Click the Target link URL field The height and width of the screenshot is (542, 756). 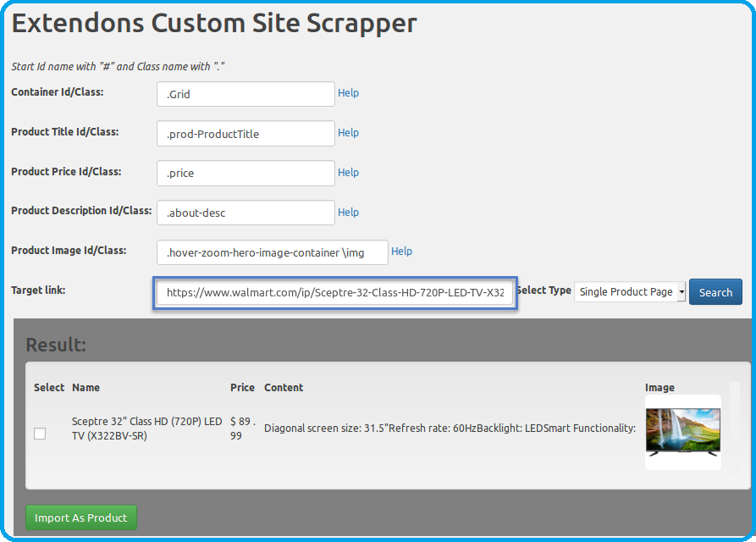pyautogui.click(x=335, y=292)
